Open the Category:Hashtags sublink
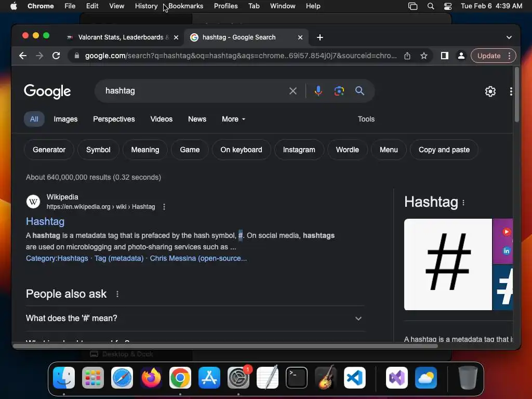 point(57,258)
